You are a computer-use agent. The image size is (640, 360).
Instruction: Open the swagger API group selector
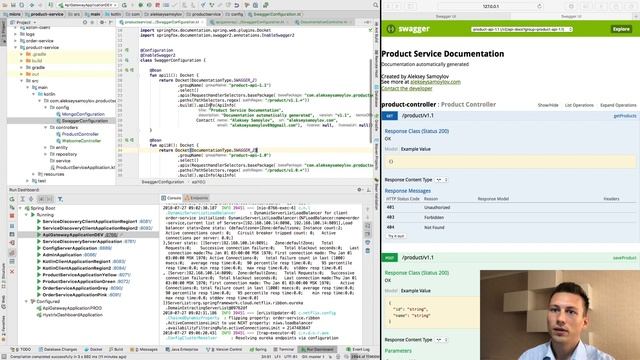[522, 29]
